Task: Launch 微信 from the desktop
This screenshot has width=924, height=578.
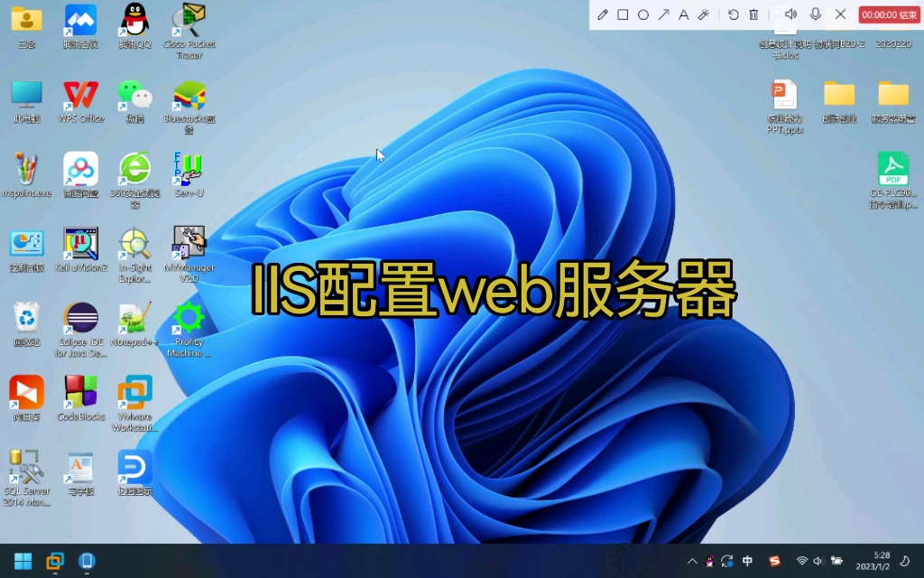Action: pos(135,101)
